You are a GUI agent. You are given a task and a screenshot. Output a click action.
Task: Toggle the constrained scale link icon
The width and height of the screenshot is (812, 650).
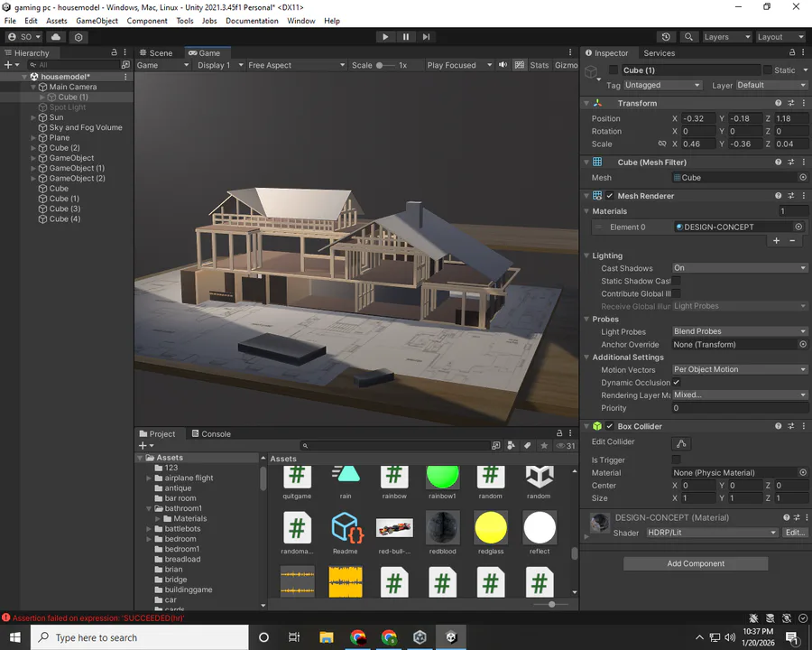[662, 144]
